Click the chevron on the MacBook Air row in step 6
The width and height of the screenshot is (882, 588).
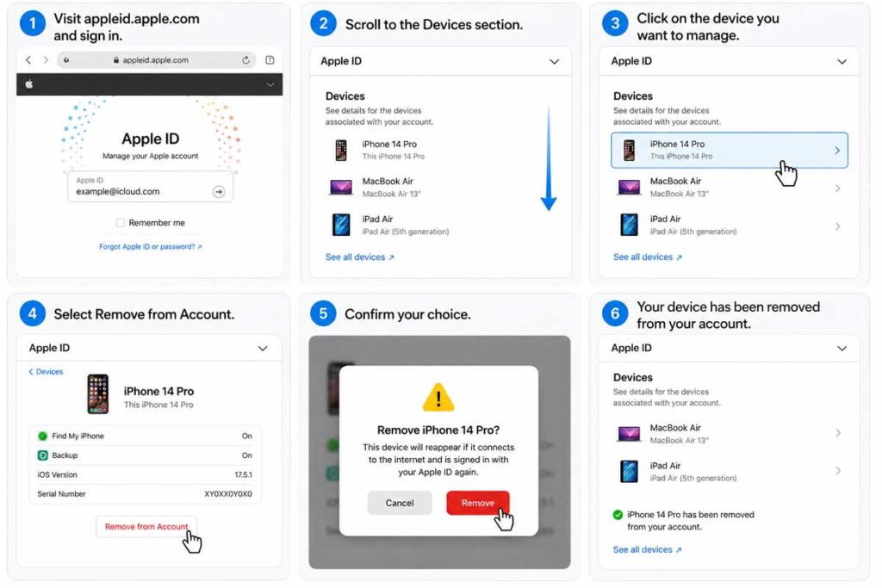coord(838,433)
